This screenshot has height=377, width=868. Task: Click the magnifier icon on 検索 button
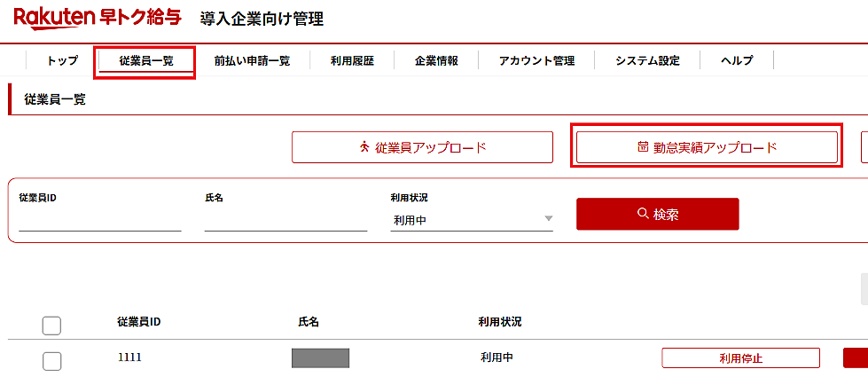pyautogui.click(x=643, y=214)
